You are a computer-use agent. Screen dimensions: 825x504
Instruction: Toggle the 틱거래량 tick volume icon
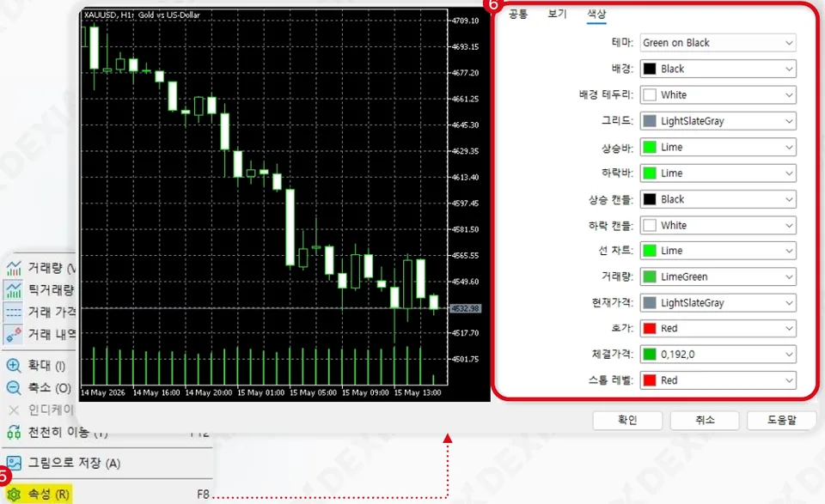14,290
